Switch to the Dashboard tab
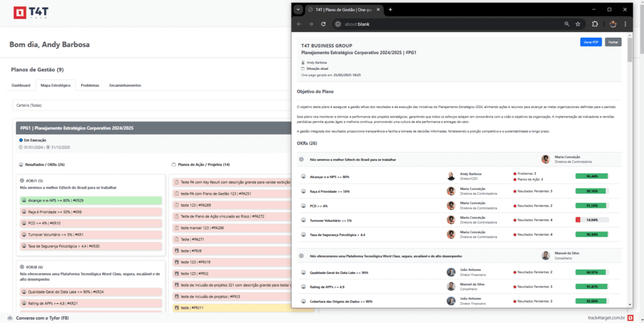Image resolution: width=644 pixels, height=323 pixels. 21,85
